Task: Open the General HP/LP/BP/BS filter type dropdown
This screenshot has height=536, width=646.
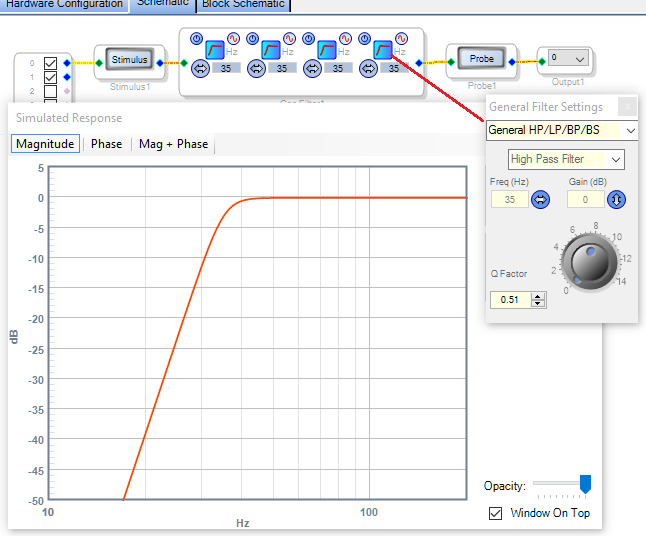Action: 562,131
